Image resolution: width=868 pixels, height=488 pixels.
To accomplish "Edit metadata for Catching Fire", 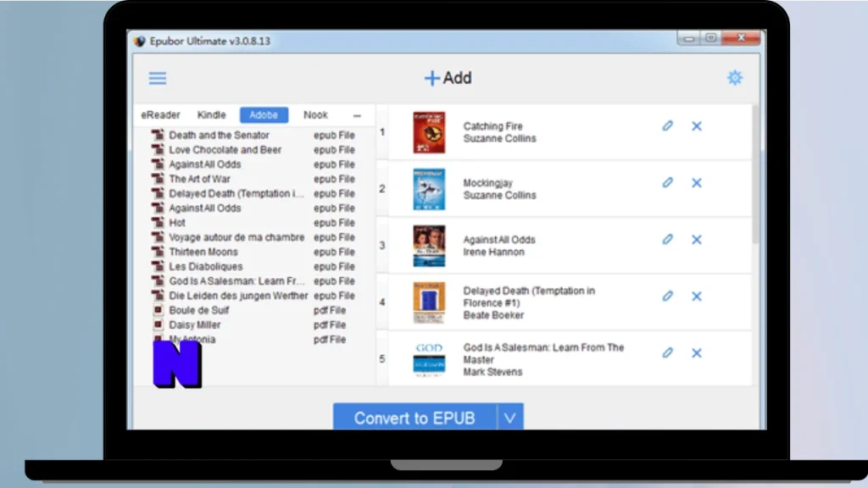I will pyautogui.click(x=668, y=126).
